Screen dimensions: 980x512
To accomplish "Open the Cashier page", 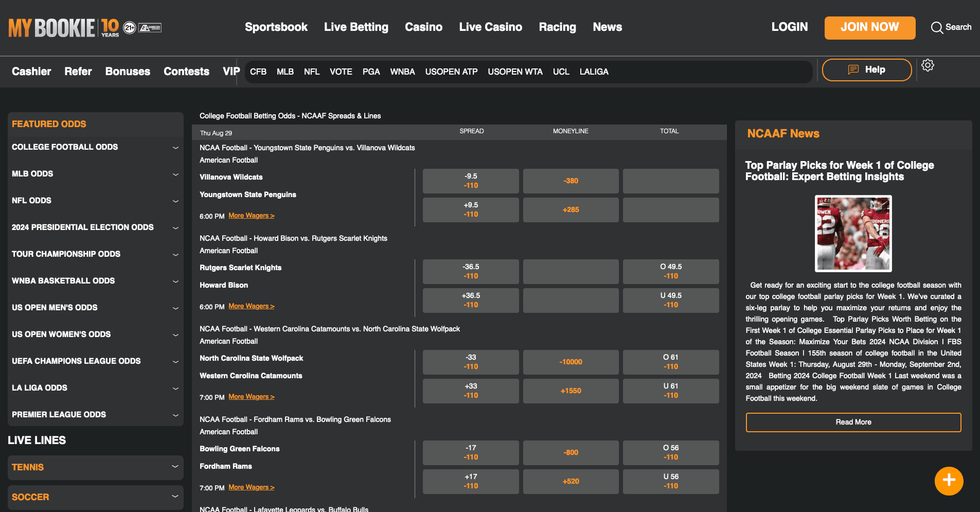I will point(31,72).
